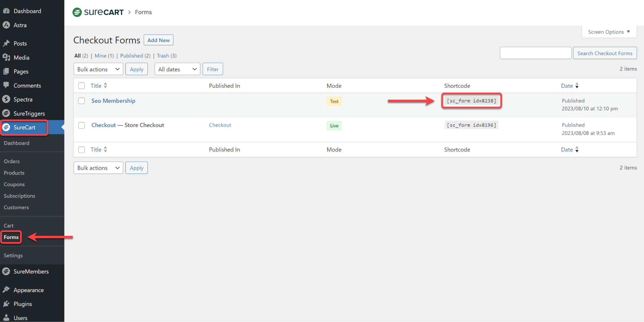Click the SureCart logo icon in header
This screenshot has height=322, width=644.
pos(77,12)
